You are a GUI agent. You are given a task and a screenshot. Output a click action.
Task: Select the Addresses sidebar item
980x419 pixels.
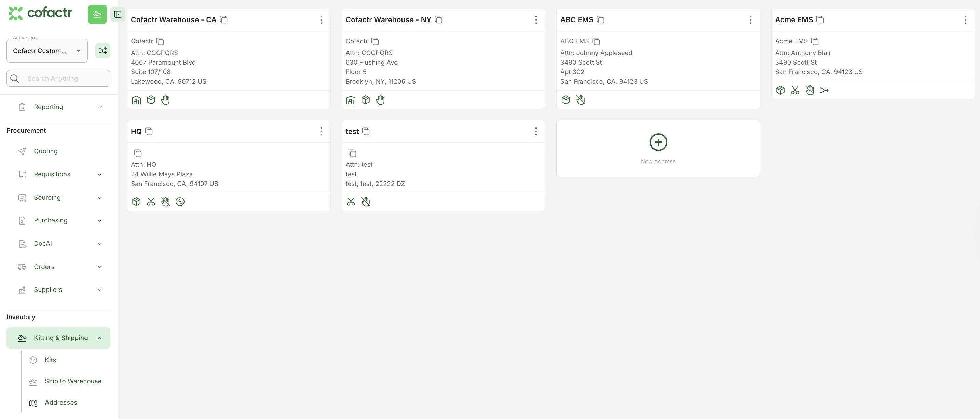pyautogui.click(x=61, y=403)
